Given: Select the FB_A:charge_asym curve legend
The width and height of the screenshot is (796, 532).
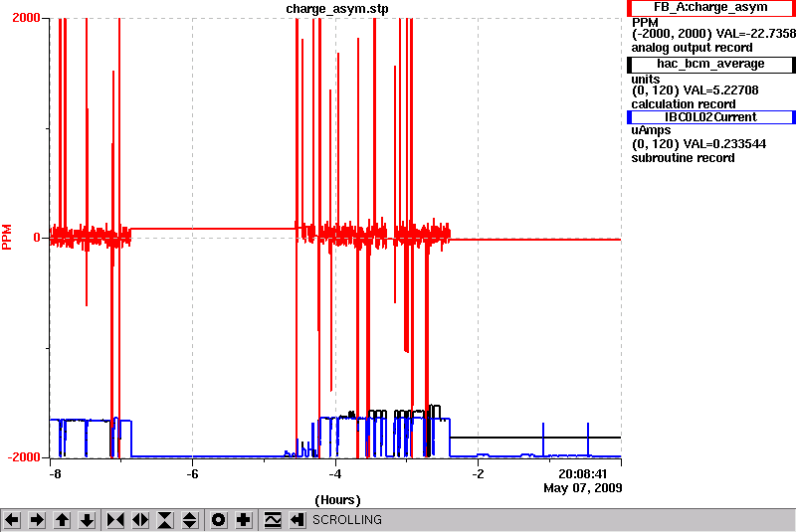Looking at the screenshot, I should point(710,8).
